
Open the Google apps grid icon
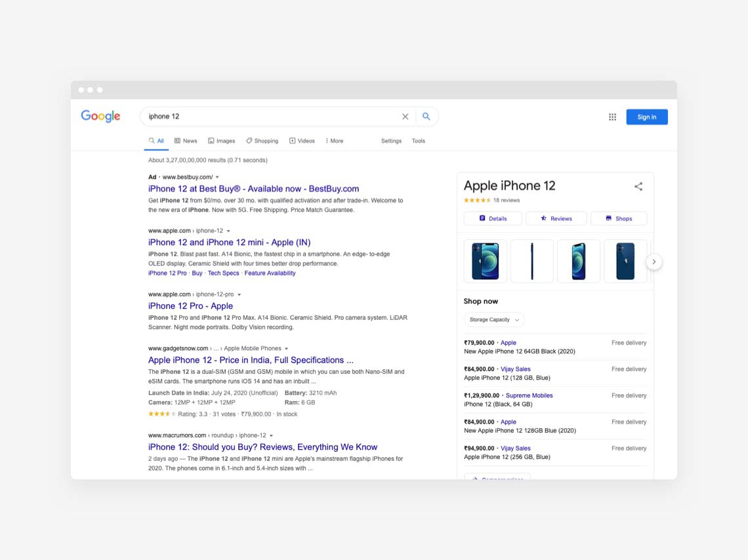coord(612,117)
